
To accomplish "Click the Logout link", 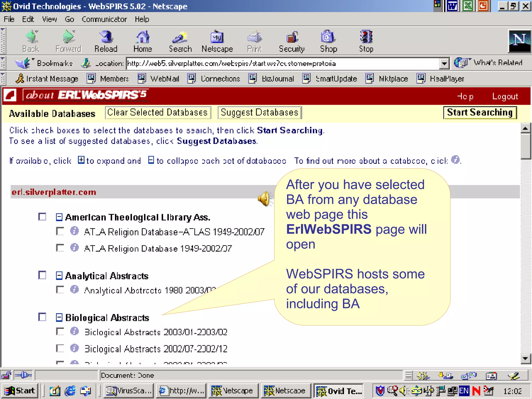I will [505, 96].
